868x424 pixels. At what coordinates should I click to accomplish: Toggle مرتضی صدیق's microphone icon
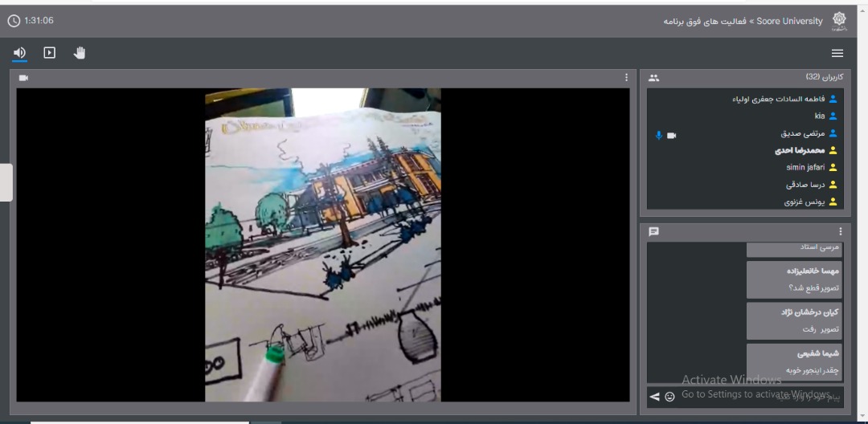point(658,135)
